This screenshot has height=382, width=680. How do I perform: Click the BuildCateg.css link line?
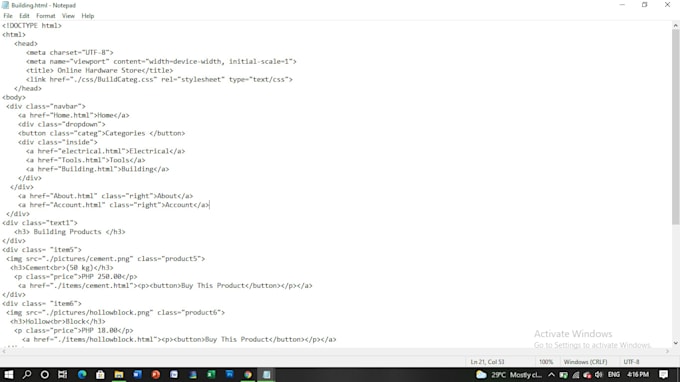point(159,79)
